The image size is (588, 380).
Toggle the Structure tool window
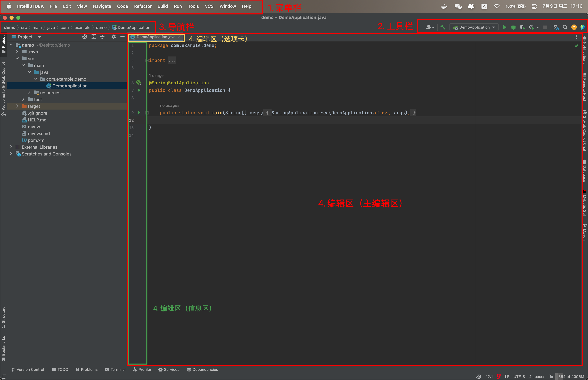(x=3, y=317)
